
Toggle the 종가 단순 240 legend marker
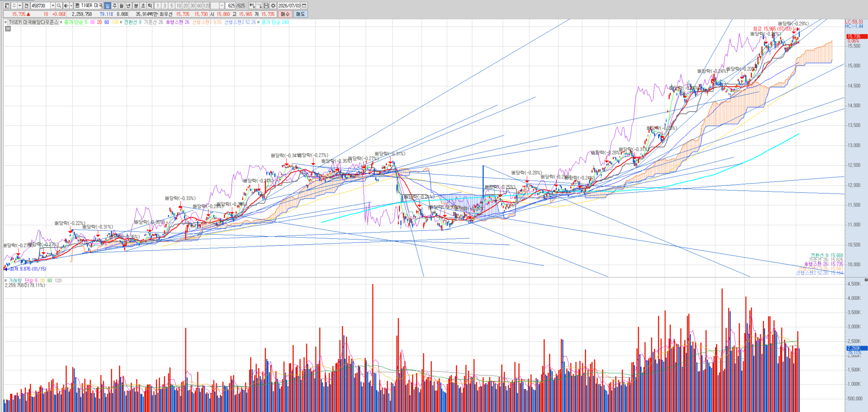tap(258, 22)
